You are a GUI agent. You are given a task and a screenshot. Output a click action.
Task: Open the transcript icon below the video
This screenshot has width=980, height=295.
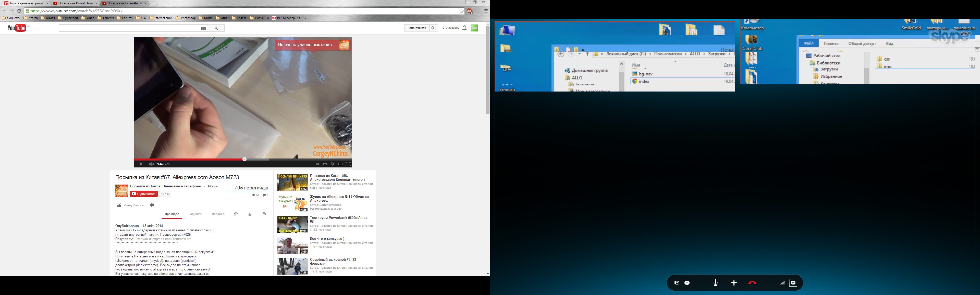(236, 214)
